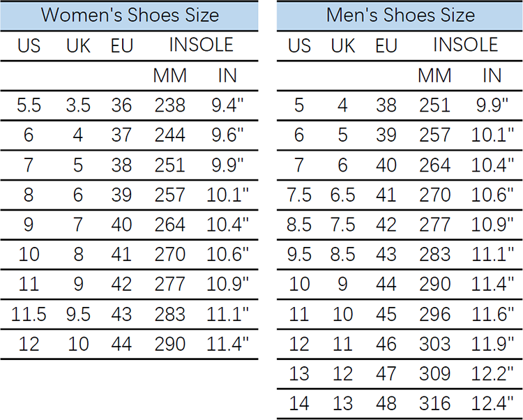
Task: Click the men's IN subheader
Action: pyautogui.click(x=492, y=75)
